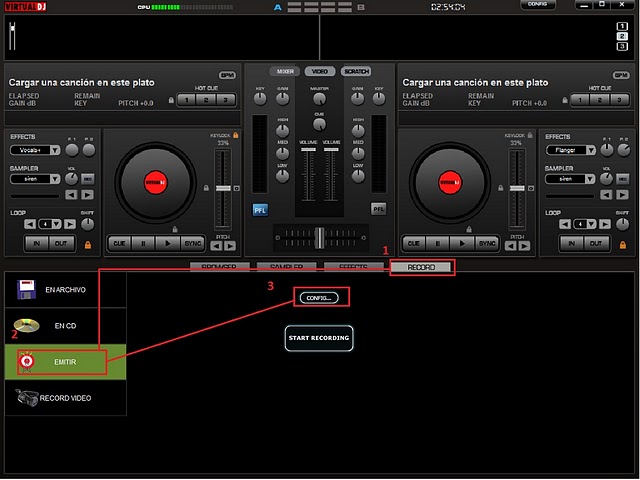This screenshot has width=640, height=480.
Task: Click the left deck turntable platter
Action: pos(153,182)
